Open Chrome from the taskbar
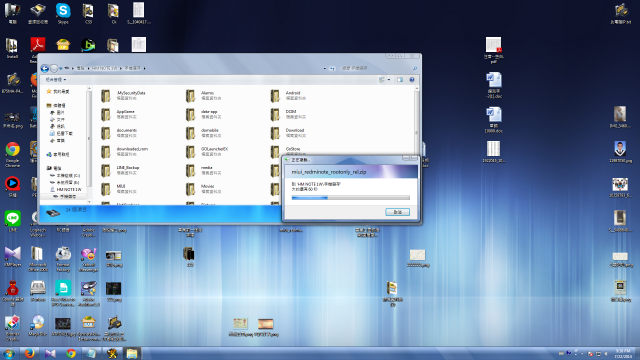Image resolution: width=640 pixels, height=360 pixels. pos(71,353)
